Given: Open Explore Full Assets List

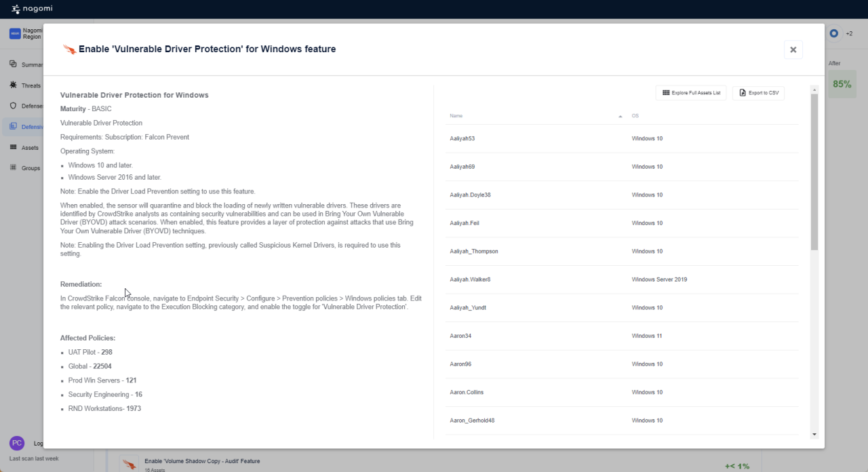Looking at the screenshot, I should [x=692, y=93].
